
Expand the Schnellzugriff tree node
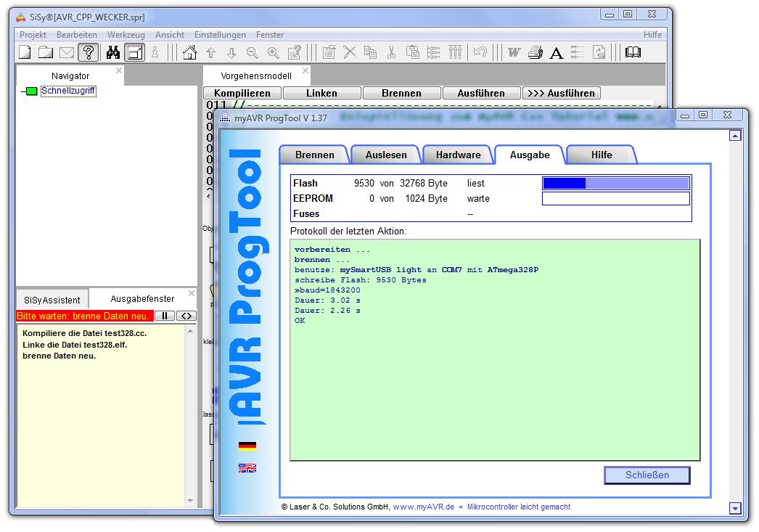pyautogui.click(x=30, y=91)
